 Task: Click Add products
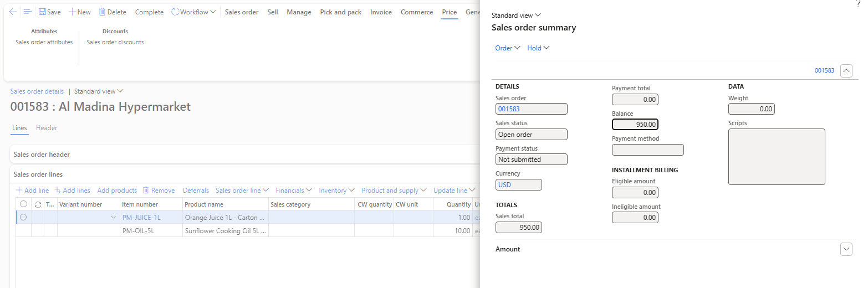(x=117, y=191)
